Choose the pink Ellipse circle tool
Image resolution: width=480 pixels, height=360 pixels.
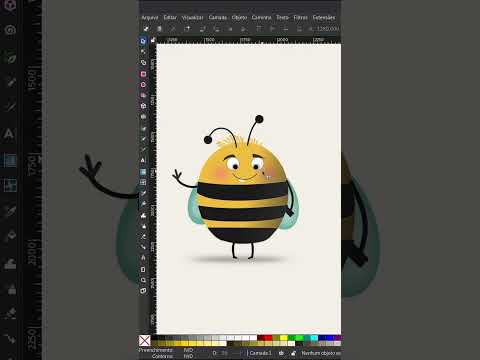[143, 85]
